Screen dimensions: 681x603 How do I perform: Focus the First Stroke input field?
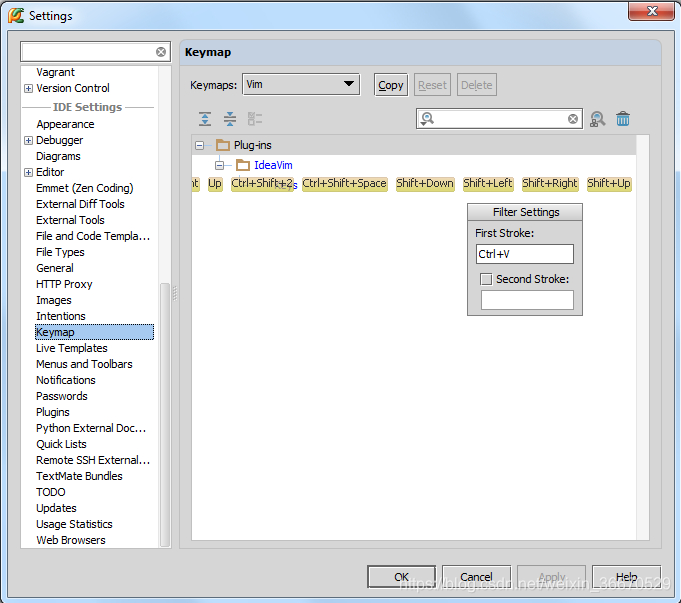[525, 254]
